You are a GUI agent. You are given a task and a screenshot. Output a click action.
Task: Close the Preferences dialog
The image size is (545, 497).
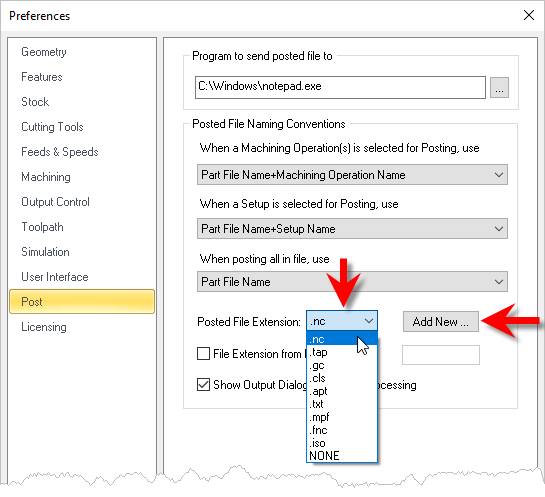point(529,15)
